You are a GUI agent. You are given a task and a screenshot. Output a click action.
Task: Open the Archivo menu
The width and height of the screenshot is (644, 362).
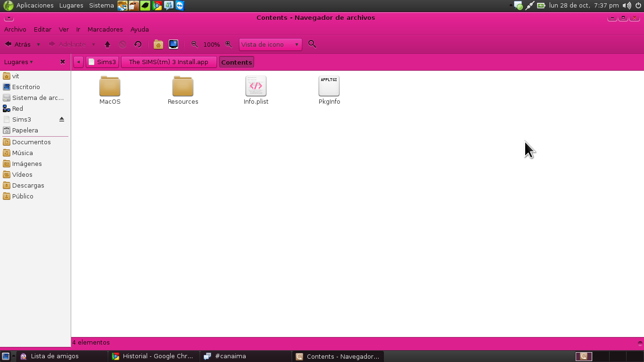point(15,29)
